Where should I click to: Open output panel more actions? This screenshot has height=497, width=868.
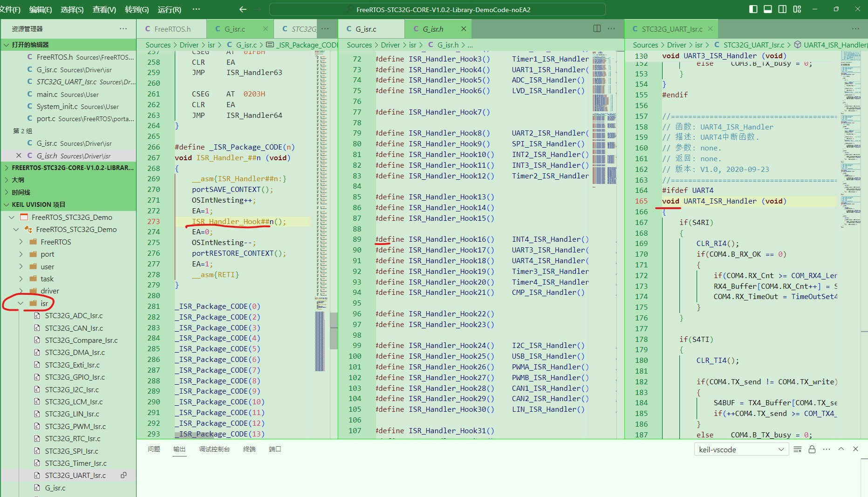(827, 449)
